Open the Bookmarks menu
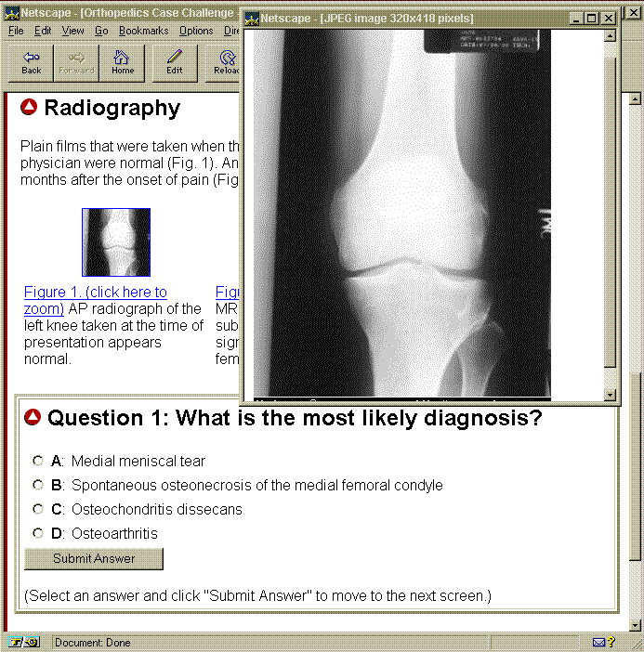 (x=143, y=31)
